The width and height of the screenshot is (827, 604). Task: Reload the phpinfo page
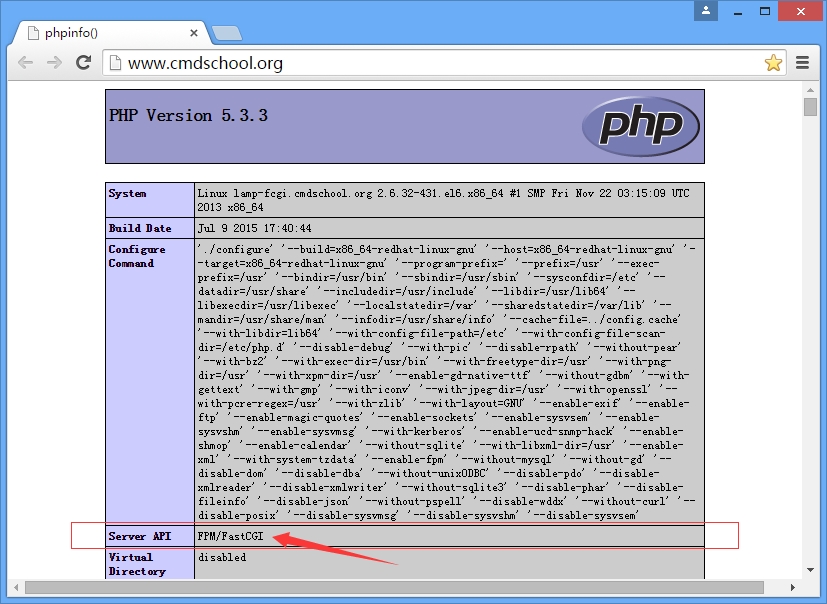coord(83,63)
